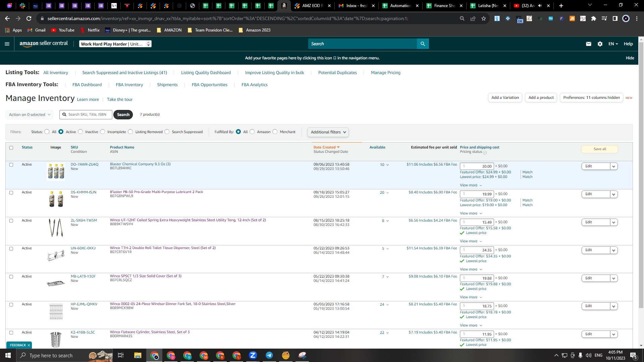Open the Action on 0 selected dropdown
The image size is (644, 362).
point(30,115)
